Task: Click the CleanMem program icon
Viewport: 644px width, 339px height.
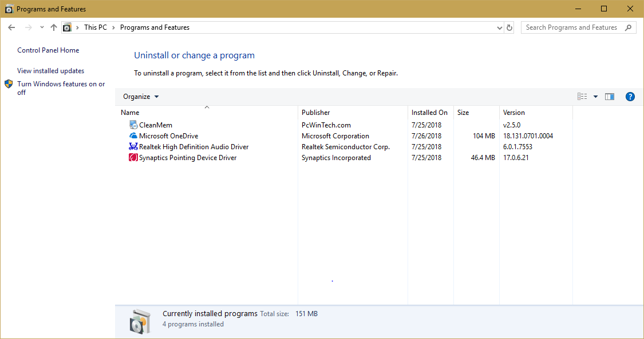Action: [133, 125]
